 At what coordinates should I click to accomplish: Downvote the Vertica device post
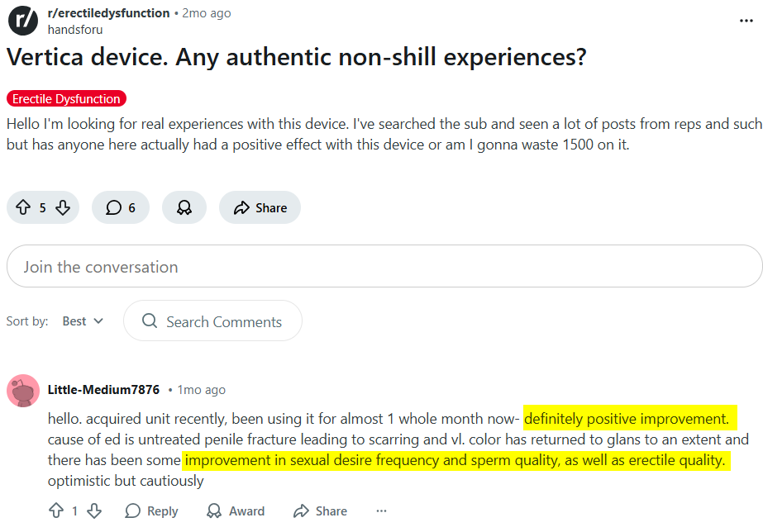(63, 207)
